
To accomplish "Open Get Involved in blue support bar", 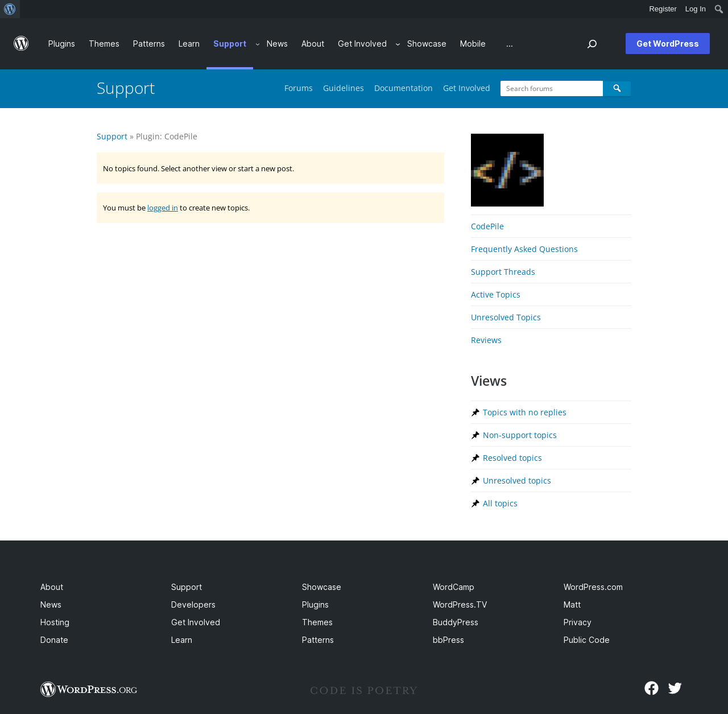I will click(466, 88).
